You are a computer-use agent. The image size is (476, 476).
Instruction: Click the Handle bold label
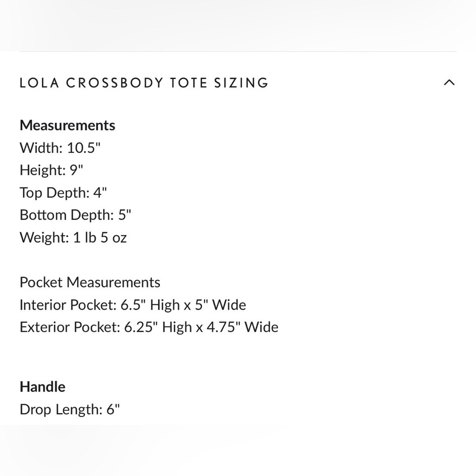42,387
